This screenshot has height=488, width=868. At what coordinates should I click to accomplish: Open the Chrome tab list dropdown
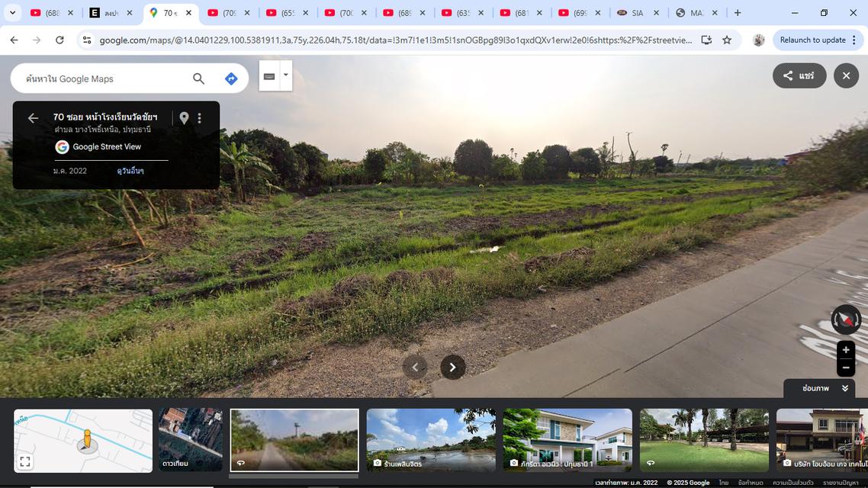12,13
